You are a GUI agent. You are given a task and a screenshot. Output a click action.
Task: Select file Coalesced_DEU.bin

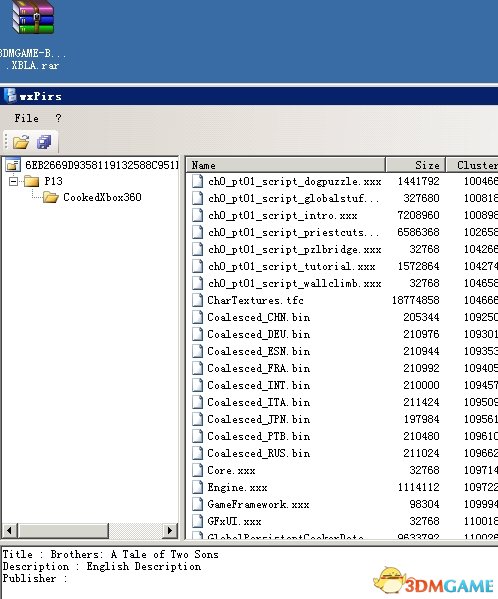click(259, 334)
